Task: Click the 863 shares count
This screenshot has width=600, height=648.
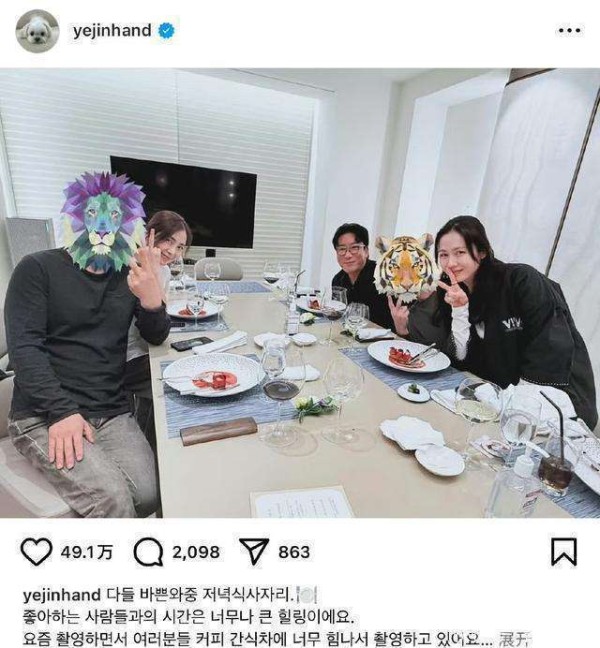Action: pyautogui.click(x=294, y=552)
